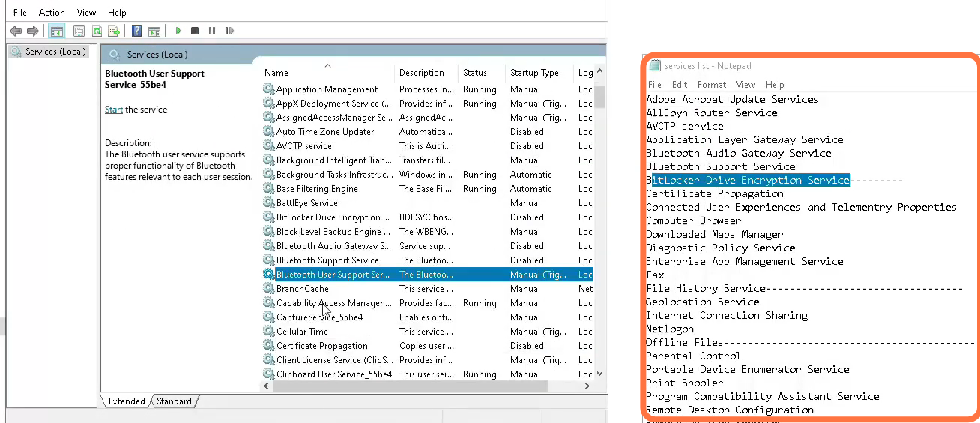Image resolution: width=980 pixels, height=423 pixels.
Task: Click the Stop Service square icon
Action: coord(195,31)
